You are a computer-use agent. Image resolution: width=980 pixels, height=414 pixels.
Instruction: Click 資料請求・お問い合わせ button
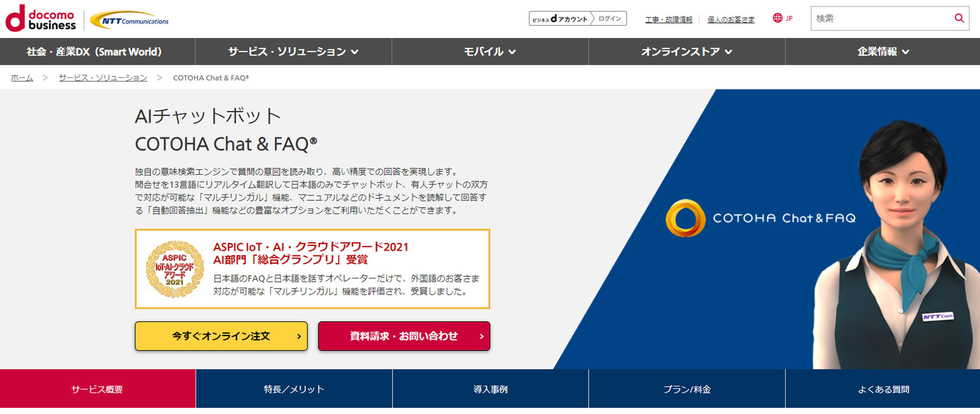point(404,336)
